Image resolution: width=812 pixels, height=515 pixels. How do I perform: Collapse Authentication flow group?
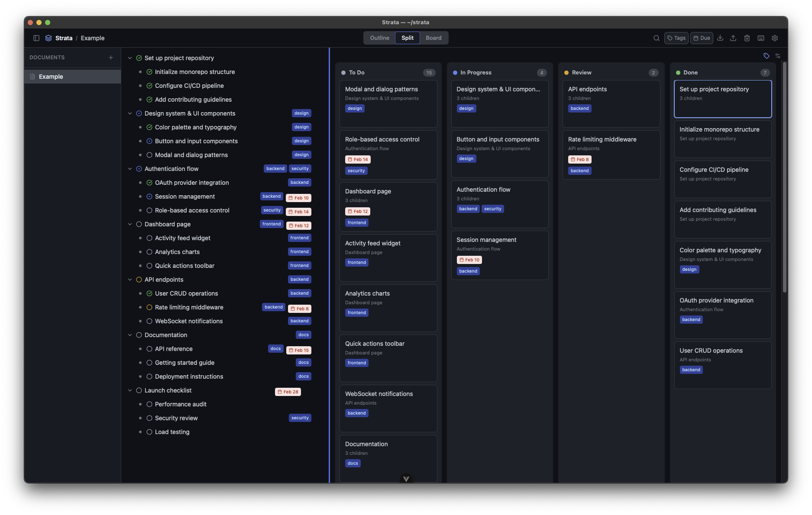(130, 169)
